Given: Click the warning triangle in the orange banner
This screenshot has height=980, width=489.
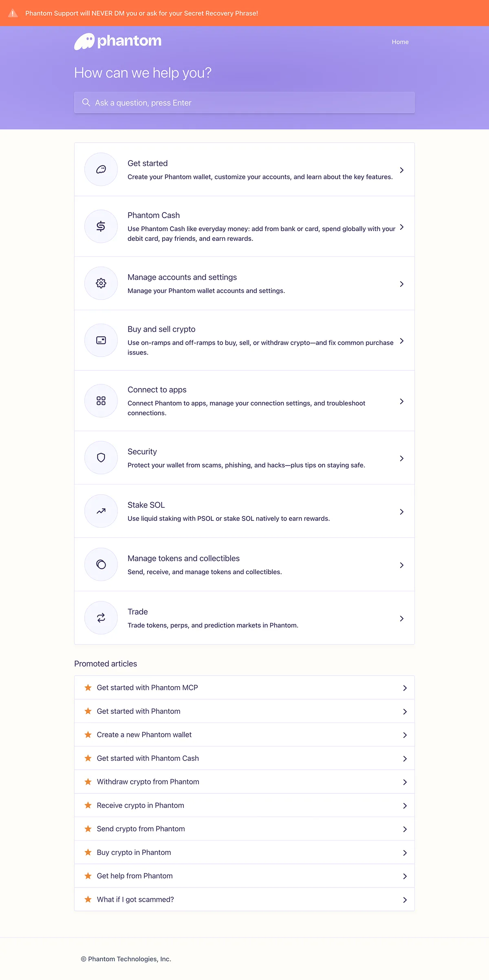Looking at the screenshot, I should tap(13, 13).
